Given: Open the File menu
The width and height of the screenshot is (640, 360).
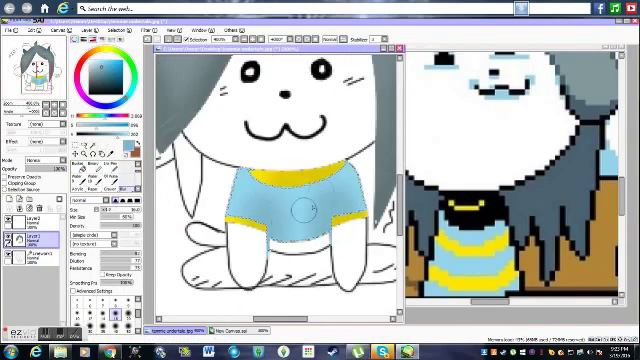Looking at the screenshot, I should point(11,30).
